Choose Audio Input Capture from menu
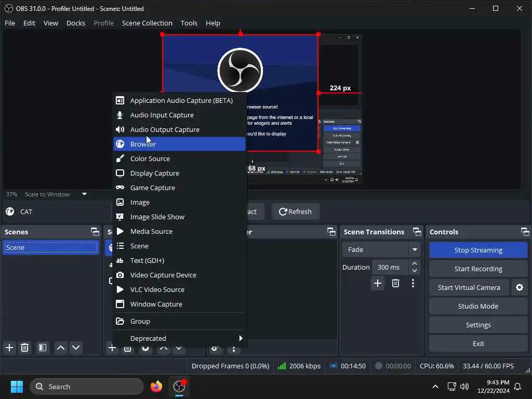 point(179,115)
